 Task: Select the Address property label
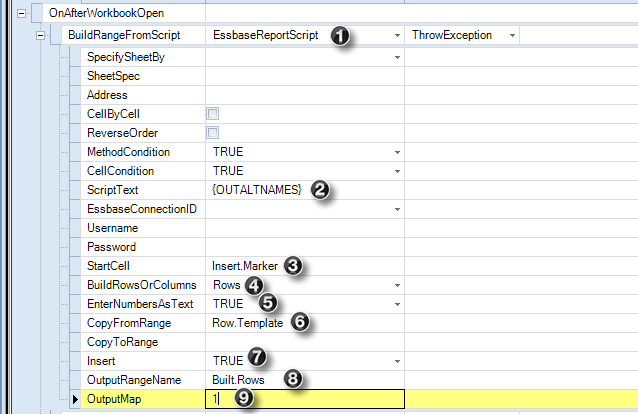(107, 95)
